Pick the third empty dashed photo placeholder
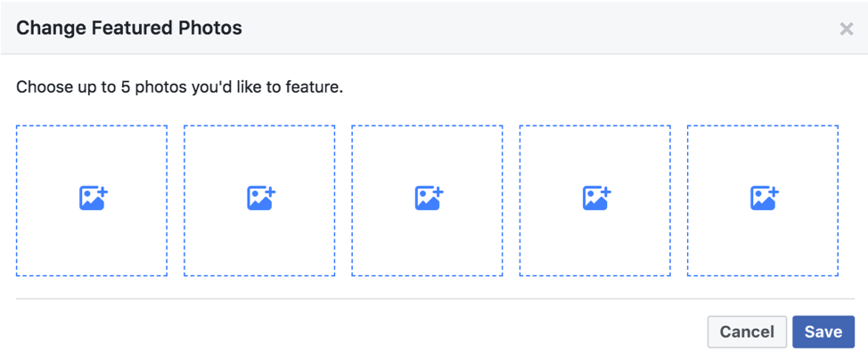This screenshot has height=360, width=868. coord(427,200)
